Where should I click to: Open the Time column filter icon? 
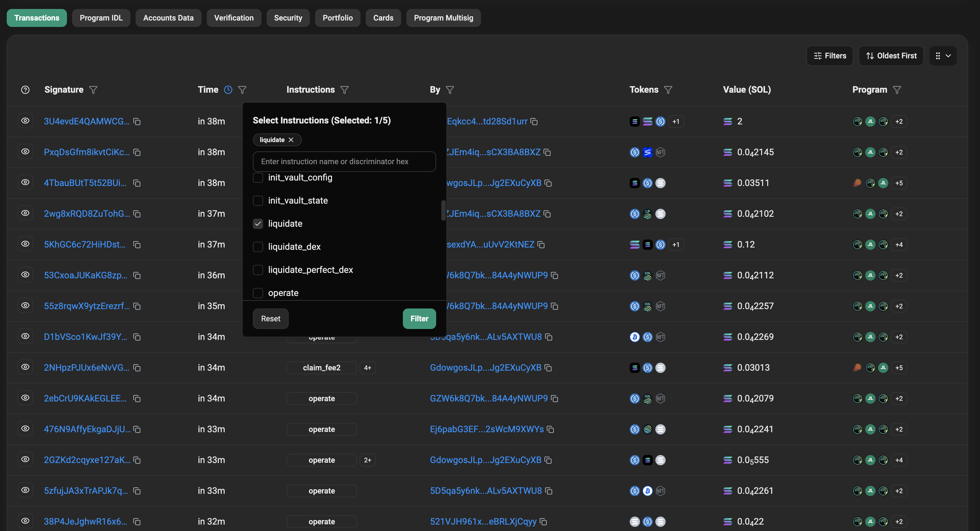[242, 90]
